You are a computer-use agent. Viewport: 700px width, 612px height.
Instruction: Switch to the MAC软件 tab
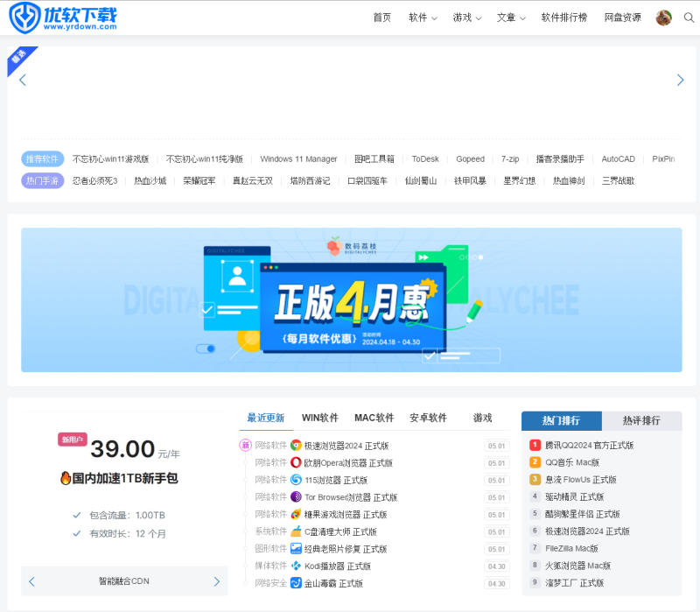click(x=374, y=419)
